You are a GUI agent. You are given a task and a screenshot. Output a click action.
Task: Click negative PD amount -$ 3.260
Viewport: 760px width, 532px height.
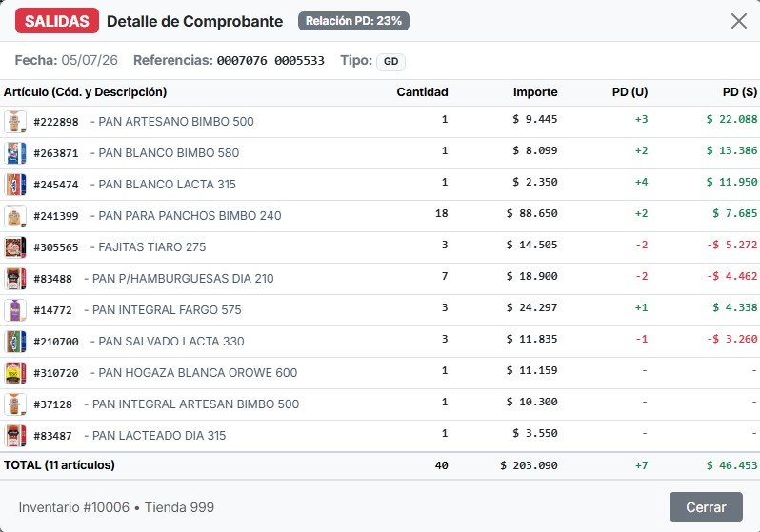tap(731, 339)
